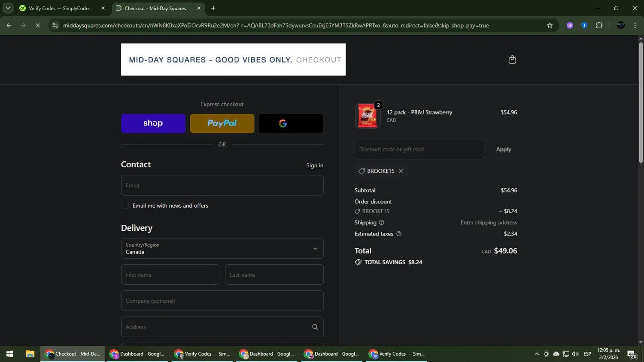Click the blue password manager extension icon
The width and height of the screenshot is (644, 362).
point(584,25)
